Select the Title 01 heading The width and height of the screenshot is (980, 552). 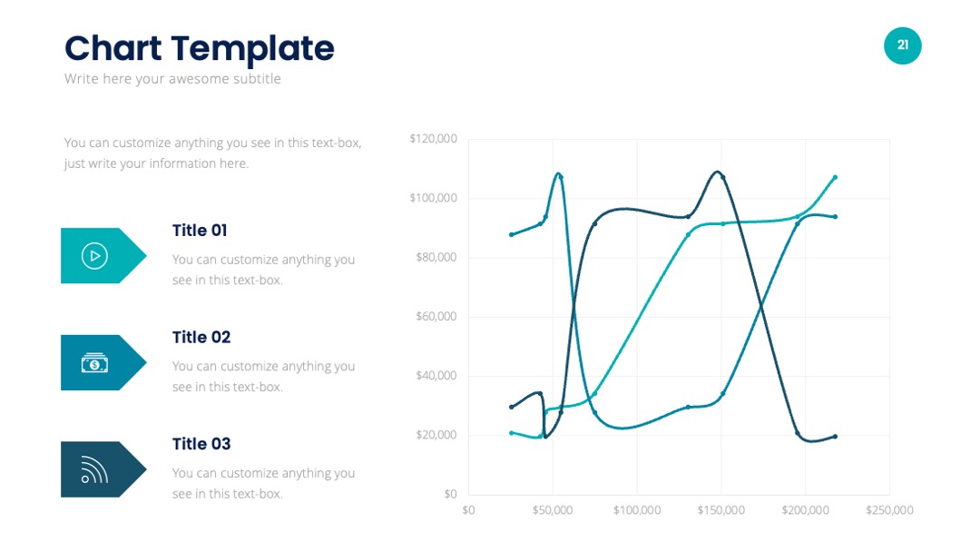(x=200, y=230)
